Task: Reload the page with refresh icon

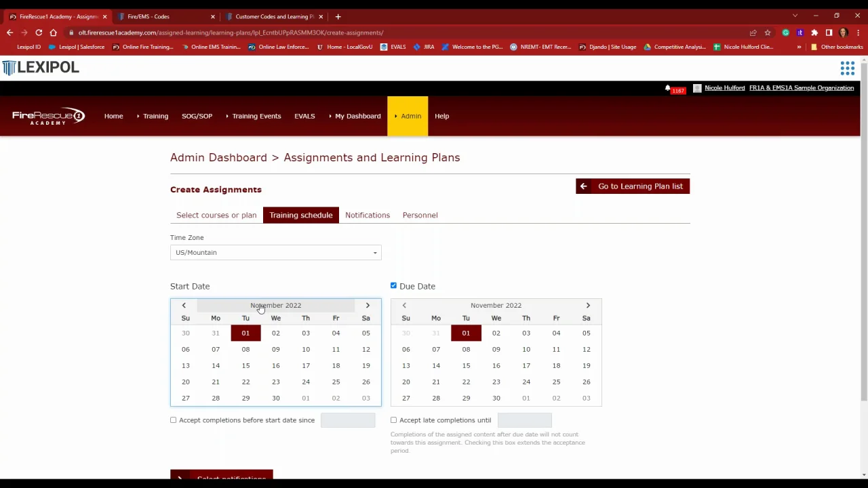Action: click(x=39, y=33)
